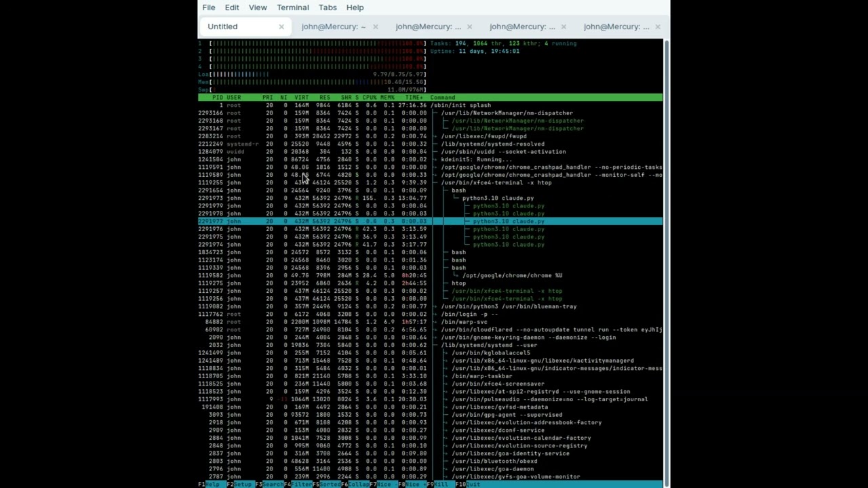Click F9 Kill in htop footer

pyautogui.click(x=440, y=484)
